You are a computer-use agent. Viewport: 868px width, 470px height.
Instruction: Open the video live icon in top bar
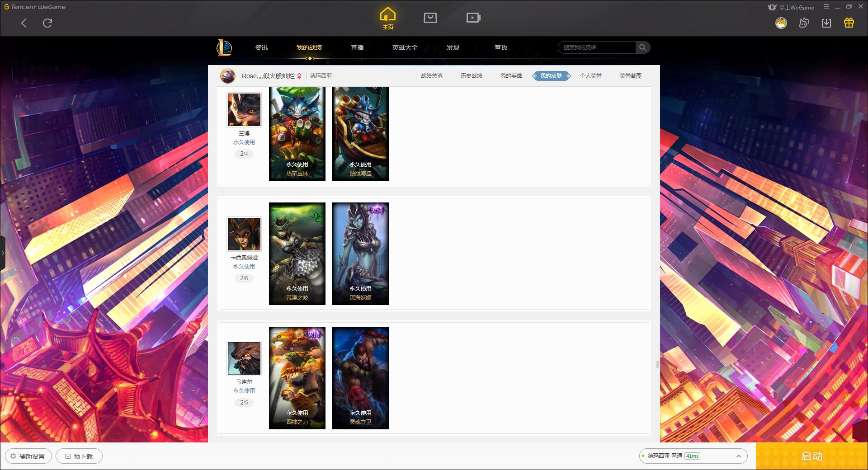(x=473, y=18)
